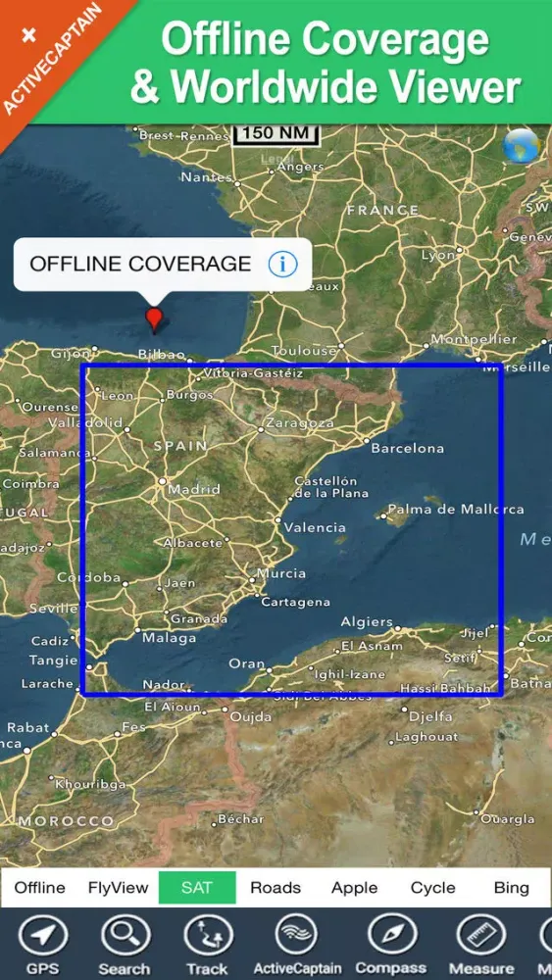Click the Barcelona label on map

408,448
